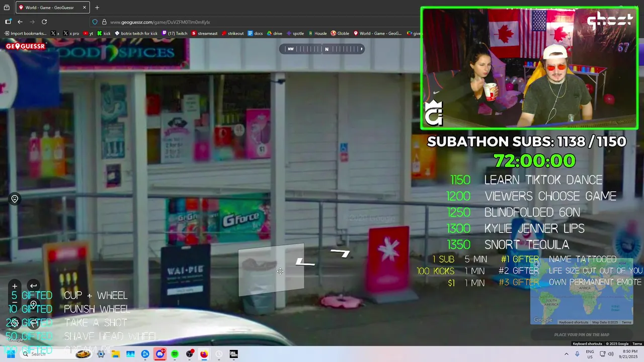644x362 pixels.
Task: Open the volume tray icon
Action: pos(610,354)
